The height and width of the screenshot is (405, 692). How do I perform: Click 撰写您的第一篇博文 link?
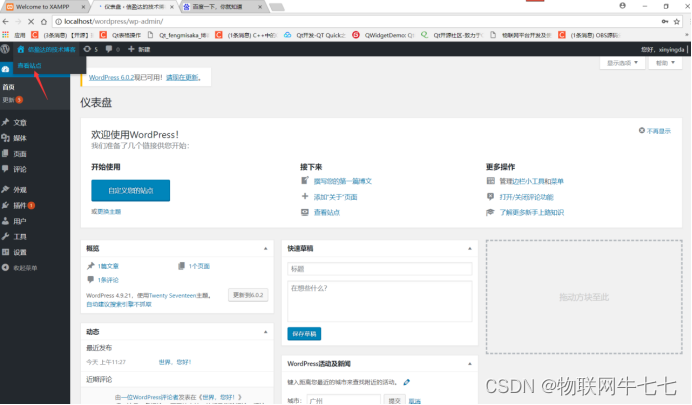342,181
